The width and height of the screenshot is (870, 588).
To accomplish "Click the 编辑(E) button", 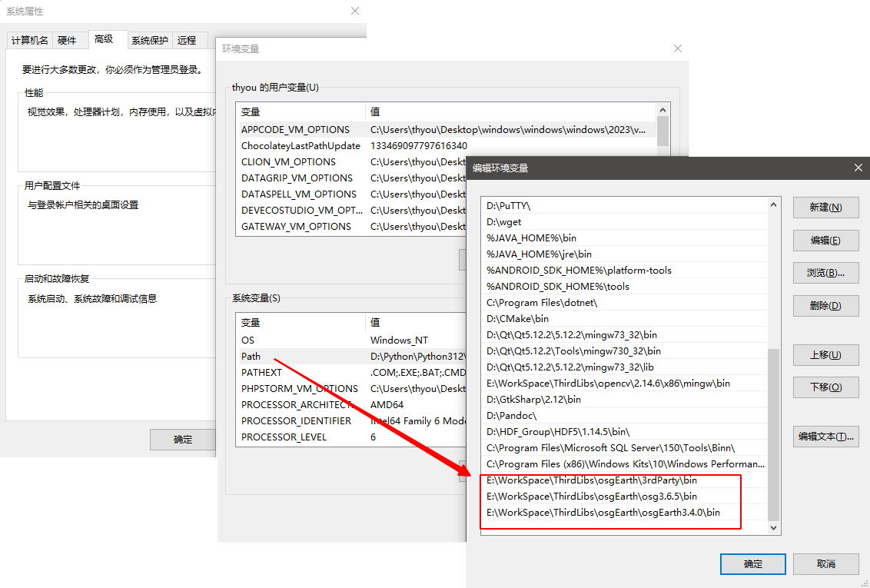I will [x=825, y=241].
